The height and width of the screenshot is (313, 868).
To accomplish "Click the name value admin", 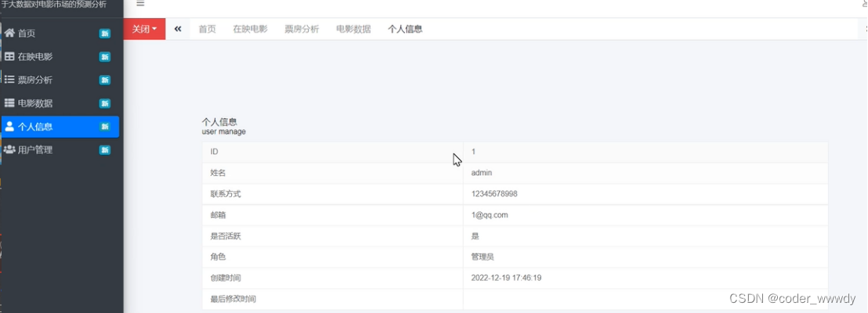I will click(x=482, y=172).
